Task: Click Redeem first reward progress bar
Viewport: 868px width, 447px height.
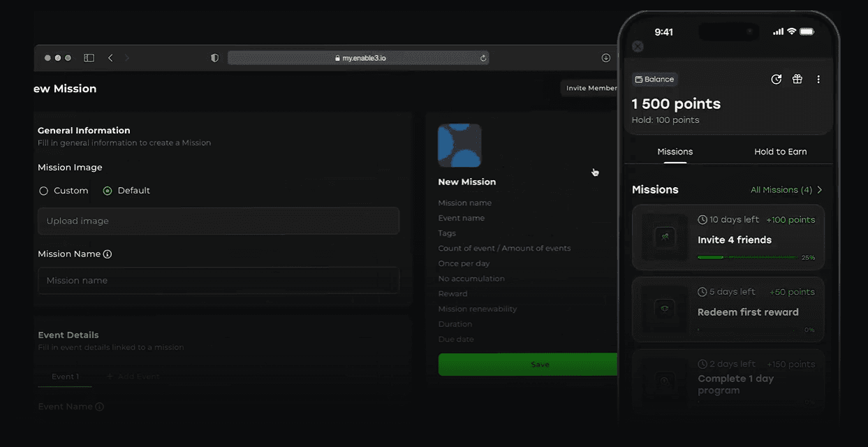Action: pos(747,330)
